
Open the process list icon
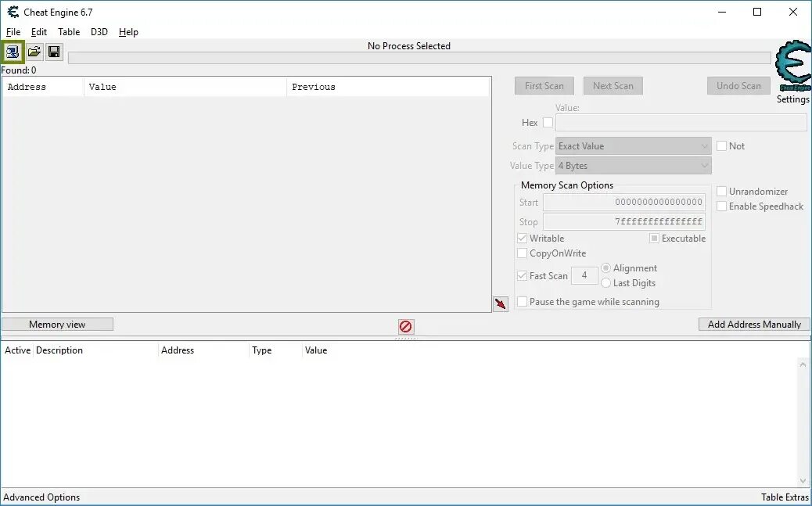pos(13,52)
